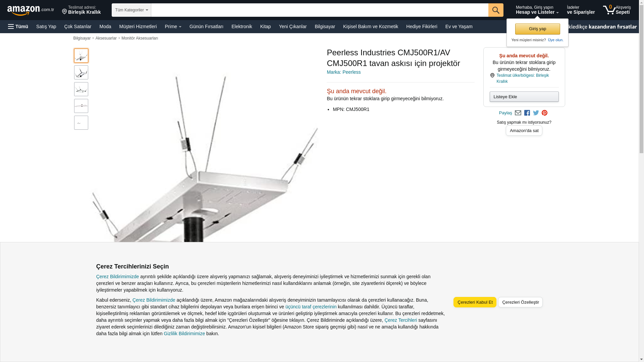Expand the Tüm Kategoriler search dropdown

[x=131, y=10]
